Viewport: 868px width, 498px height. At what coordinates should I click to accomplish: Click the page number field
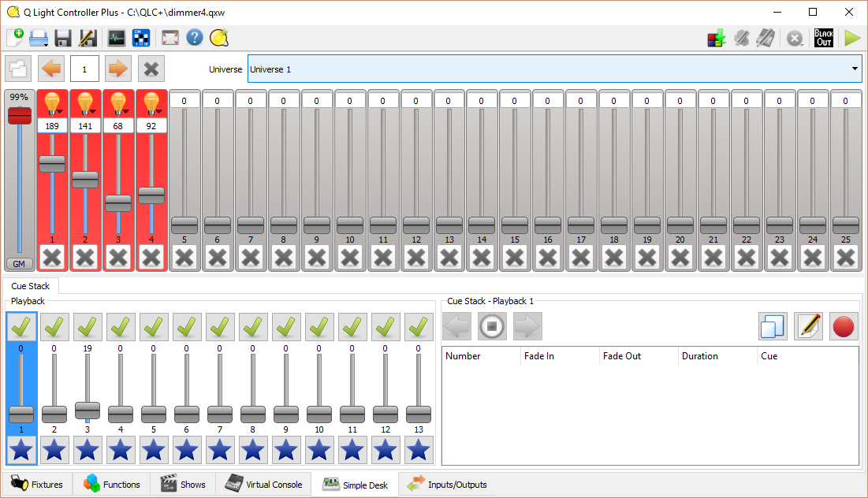click(84, 69)
